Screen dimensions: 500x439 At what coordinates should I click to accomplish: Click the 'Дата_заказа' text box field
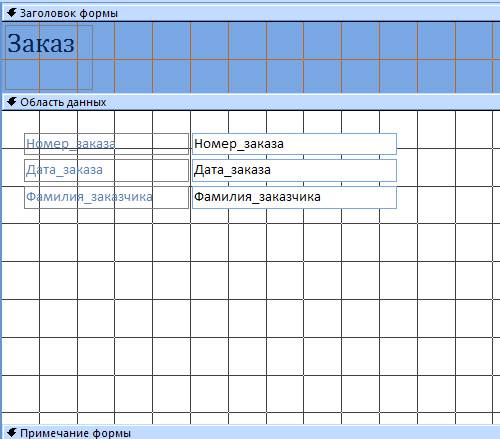click(294, 170)
